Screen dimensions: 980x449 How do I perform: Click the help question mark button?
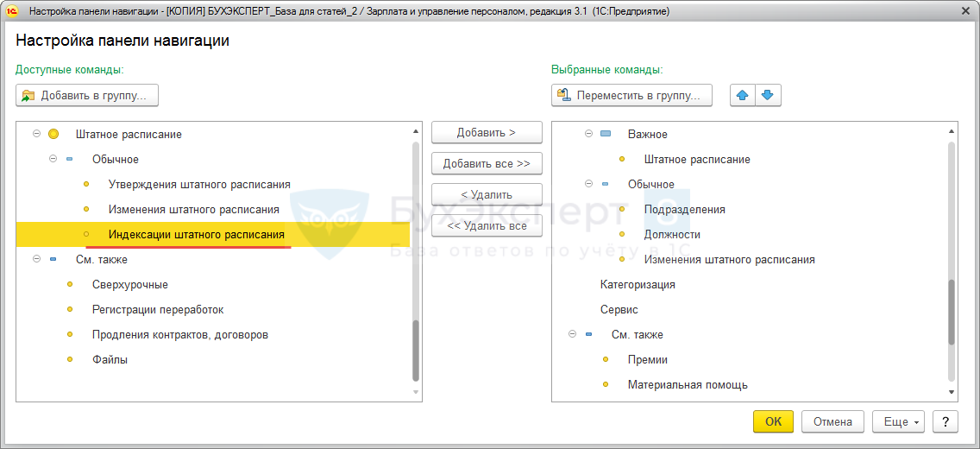(x=945, y=421)
